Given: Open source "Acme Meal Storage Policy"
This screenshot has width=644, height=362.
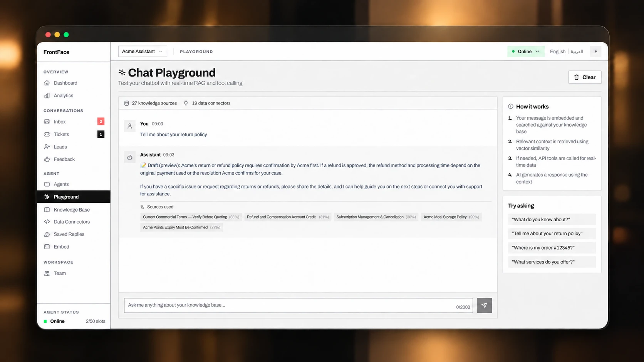Looking at the screenshot, I should 451,217.
